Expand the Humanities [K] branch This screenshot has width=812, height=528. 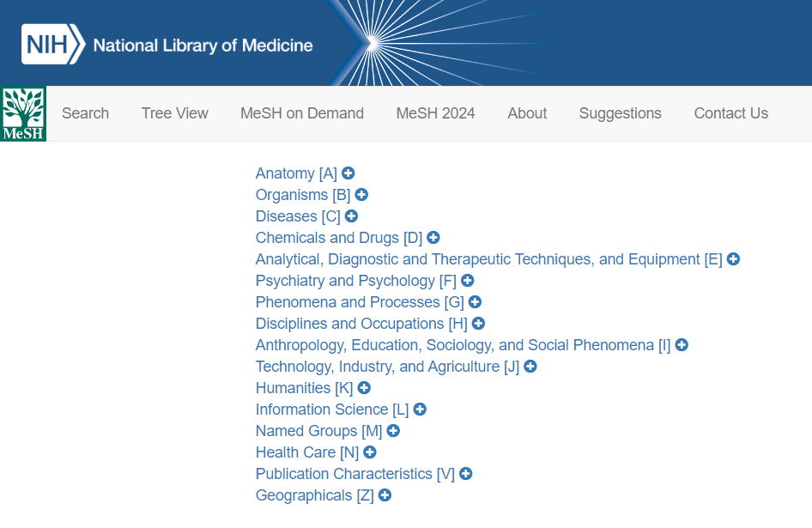tap(364, 387)
